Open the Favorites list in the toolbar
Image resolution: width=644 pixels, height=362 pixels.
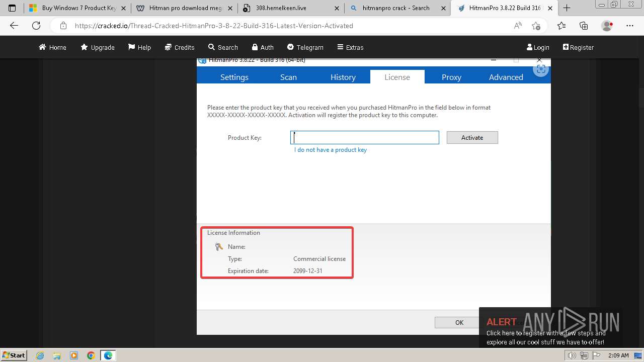point(561,26)
